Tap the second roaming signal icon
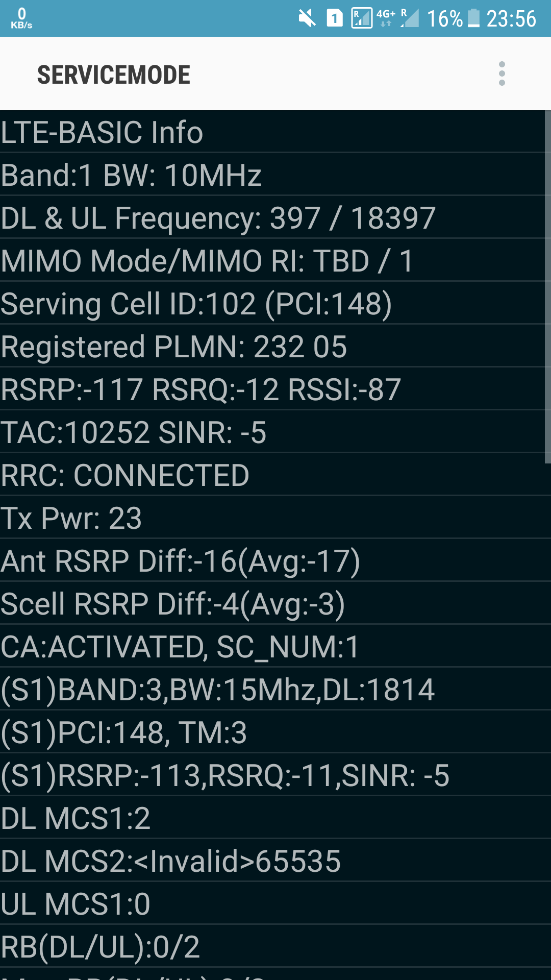Screen dimensions: 551x980 point(410,18)
